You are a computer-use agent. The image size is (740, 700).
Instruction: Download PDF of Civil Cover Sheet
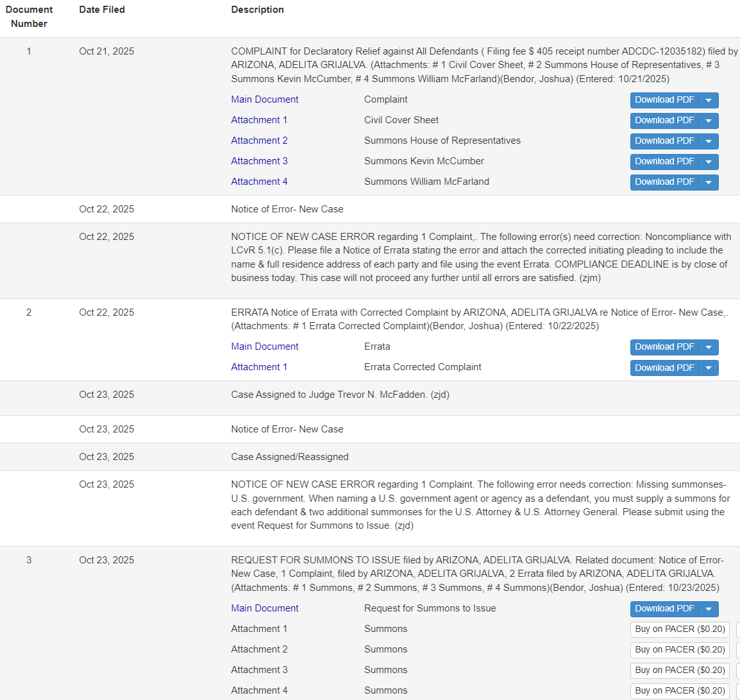pyautogui.click(x=664, y=121)
